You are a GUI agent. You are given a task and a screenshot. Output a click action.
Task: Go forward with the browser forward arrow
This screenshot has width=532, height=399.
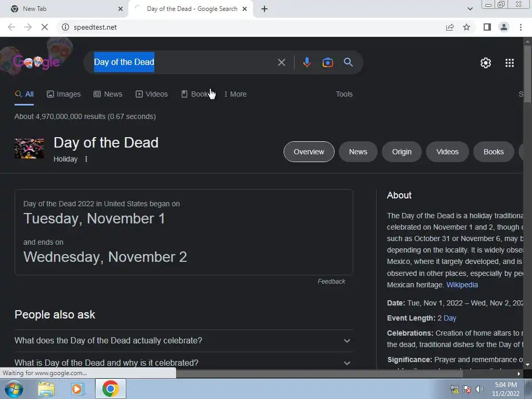click(28, 27)
